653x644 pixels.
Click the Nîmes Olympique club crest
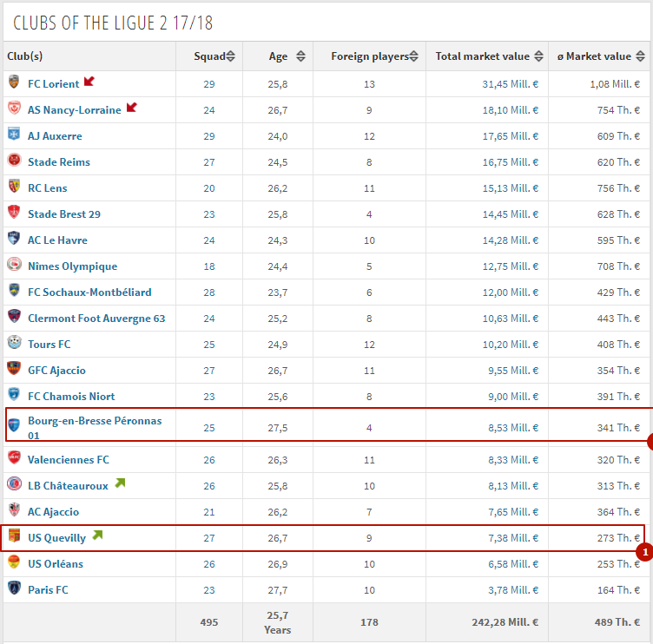14,264
